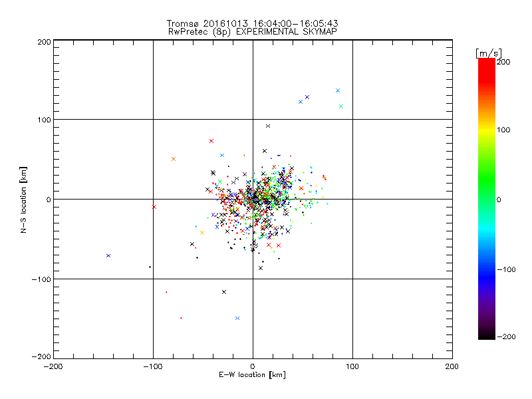Click the Tromsø date and time title
This screenshot has width=532, height=399.
(252, 23)
